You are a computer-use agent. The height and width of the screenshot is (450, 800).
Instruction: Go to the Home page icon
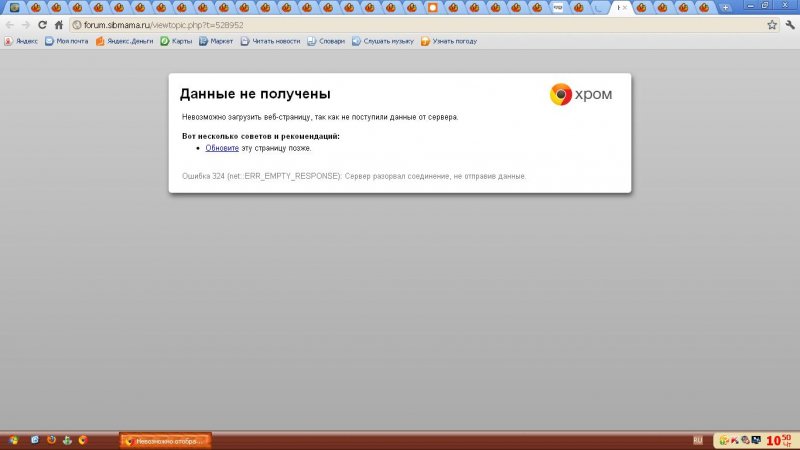tap(59, 24)
